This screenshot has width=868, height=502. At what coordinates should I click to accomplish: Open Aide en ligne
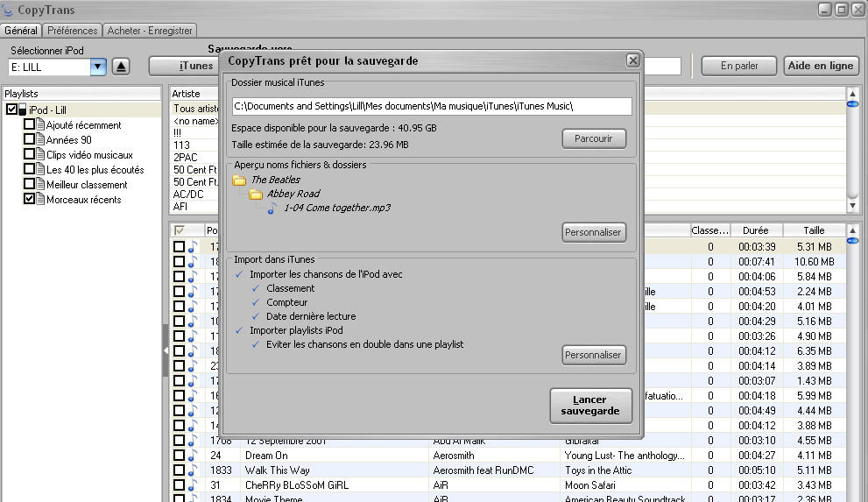(821, 66)
